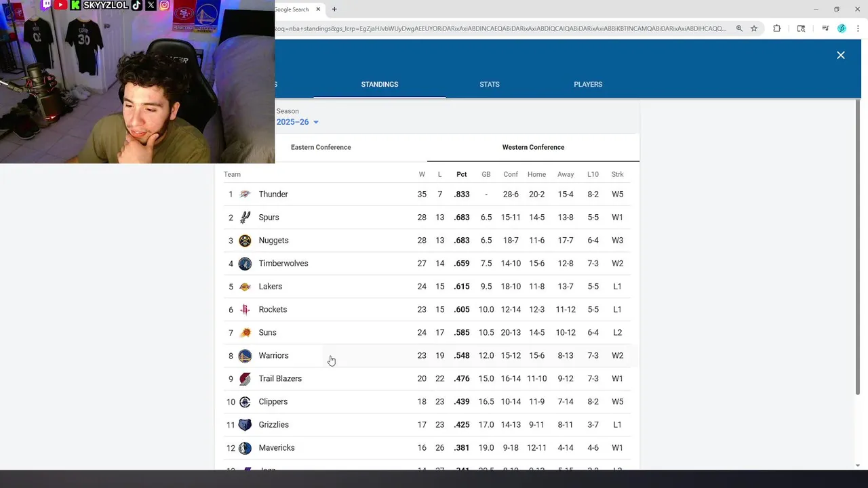Viewport: 868px width, 488px height.
Task: Open the Timberwolves team name link
Action: pyautogui.click(x=283, y=264)
